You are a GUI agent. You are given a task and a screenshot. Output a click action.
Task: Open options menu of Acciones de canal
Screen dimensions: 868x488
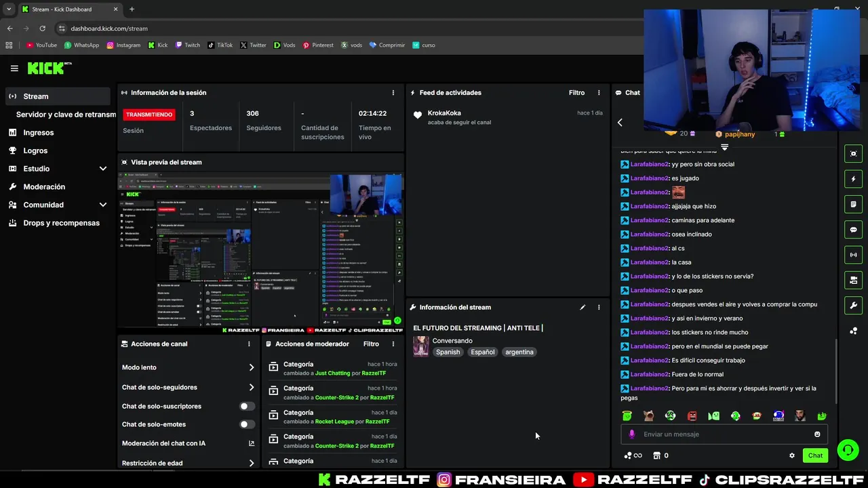pyautogui.click(x=248, y=344)
